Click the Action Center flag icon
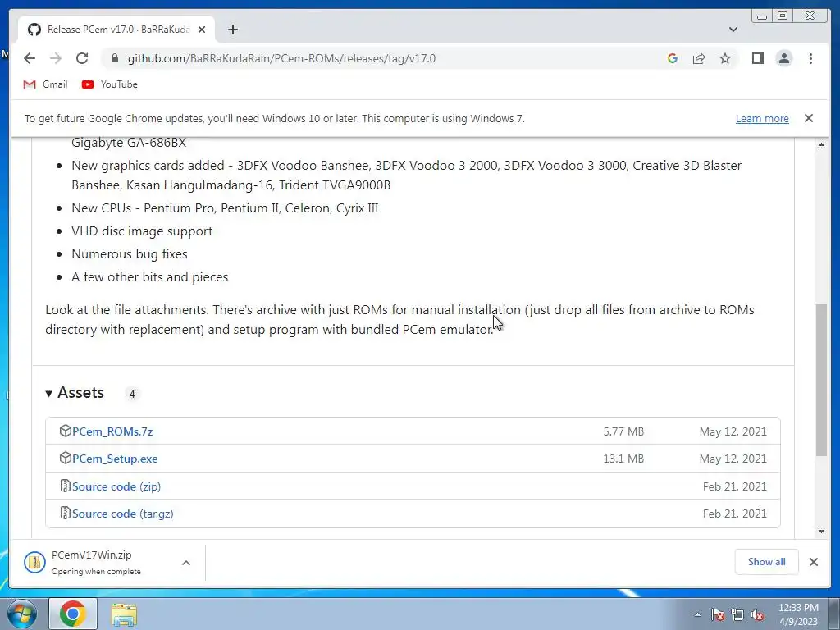 (718, 614)
